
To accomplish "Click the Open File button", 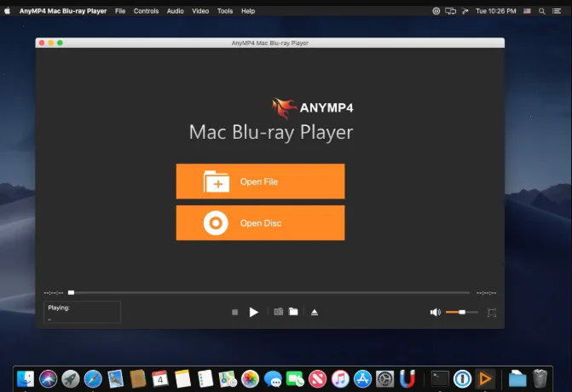I will pyautogui.click(x=260, y=182).
